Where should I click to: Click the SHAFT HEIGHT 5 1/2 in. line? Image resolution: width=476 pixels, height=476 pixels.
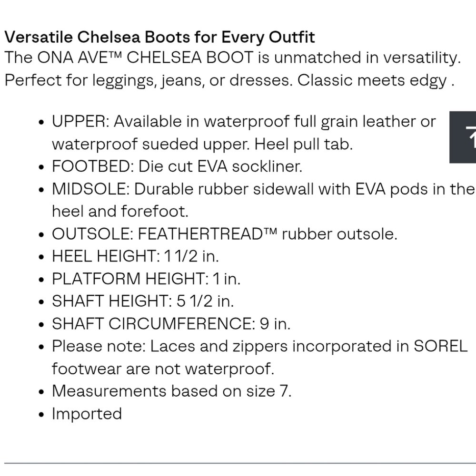click(x=143, y=301)
